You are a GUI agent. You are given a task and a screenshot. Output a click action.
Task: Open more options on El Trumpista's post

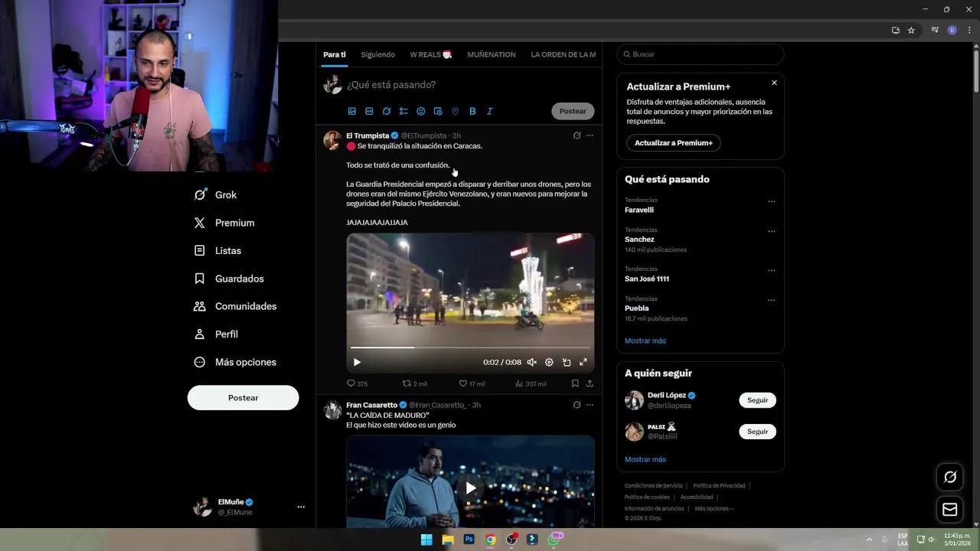[590, 135]
